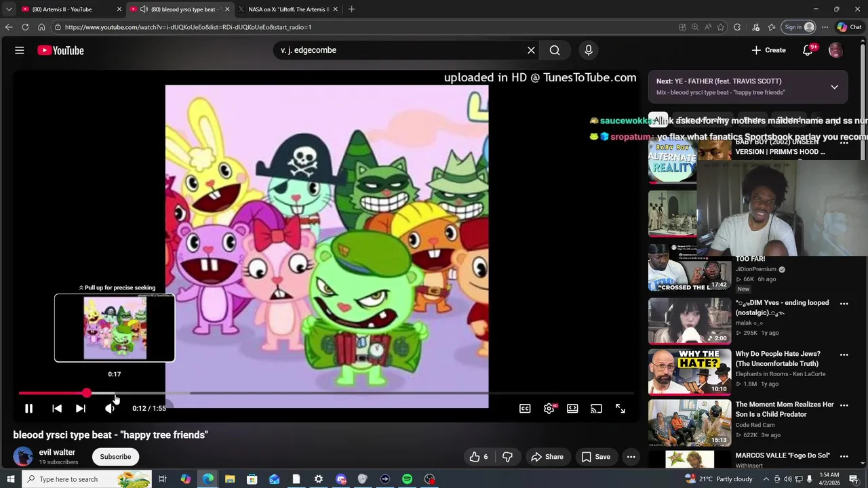This screenshot has width=868, height=488.
Task: Open the Windows notification center
Action: tap(854, 479)
